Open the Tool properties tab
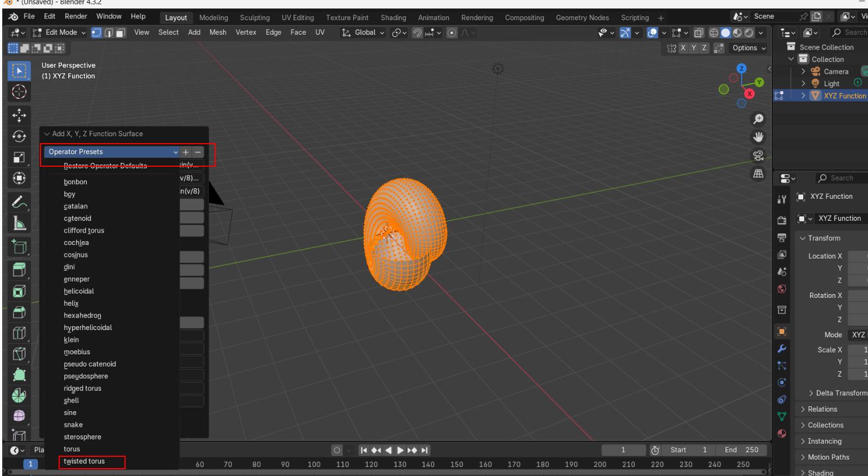This screenshot has width=868, height=476. 782,199
